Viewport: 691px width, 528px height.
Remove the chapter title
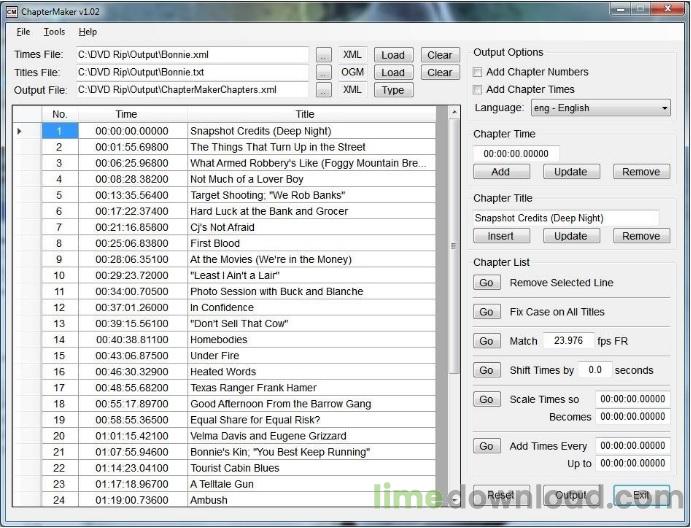pyautogui.click(x=641, y=236)
